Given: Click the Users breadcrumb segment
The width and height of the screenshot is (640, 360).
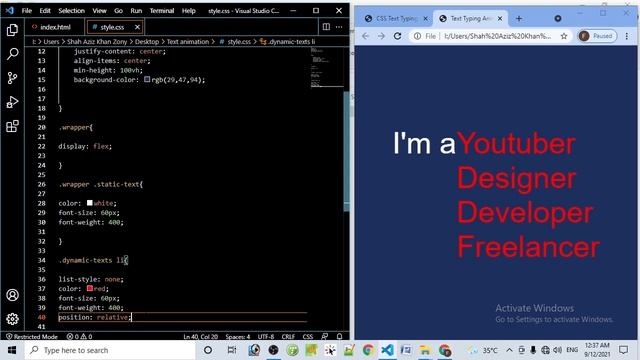Looking at the screenshot, I should [51, 42].
